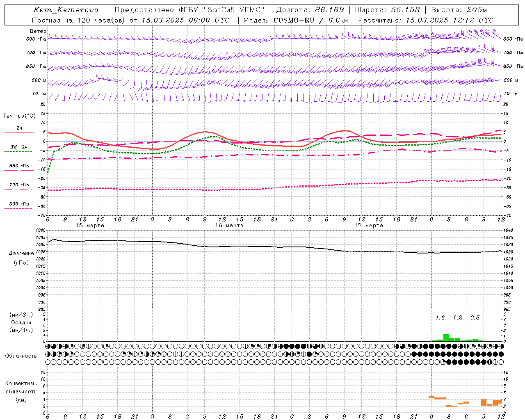525x420 pixels.
Task: Click the 17 марта date label
Action: 369,226
